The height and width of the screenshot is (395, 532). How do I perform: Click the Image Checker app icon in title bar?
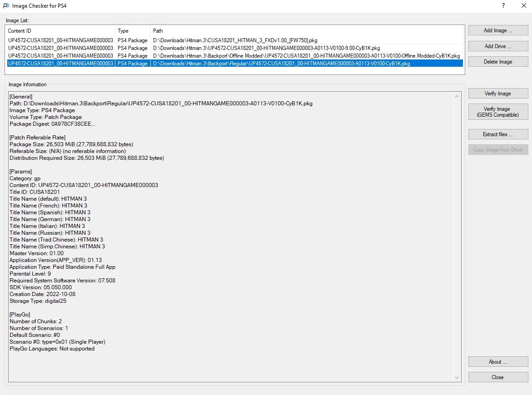6,6
